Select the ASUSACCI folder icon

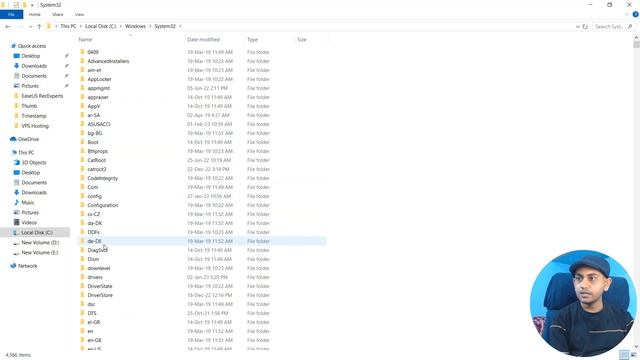click(x=82, y=124)
